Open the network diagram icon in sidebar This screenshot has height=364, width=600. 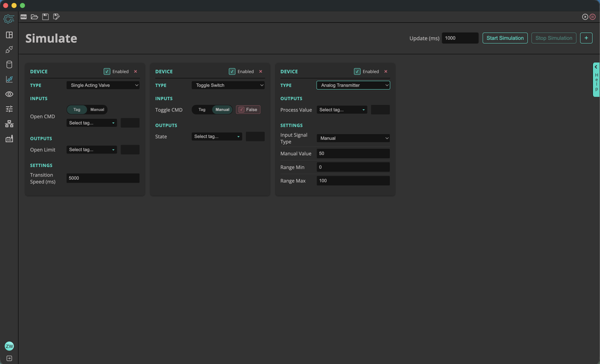tap(9, 124)
